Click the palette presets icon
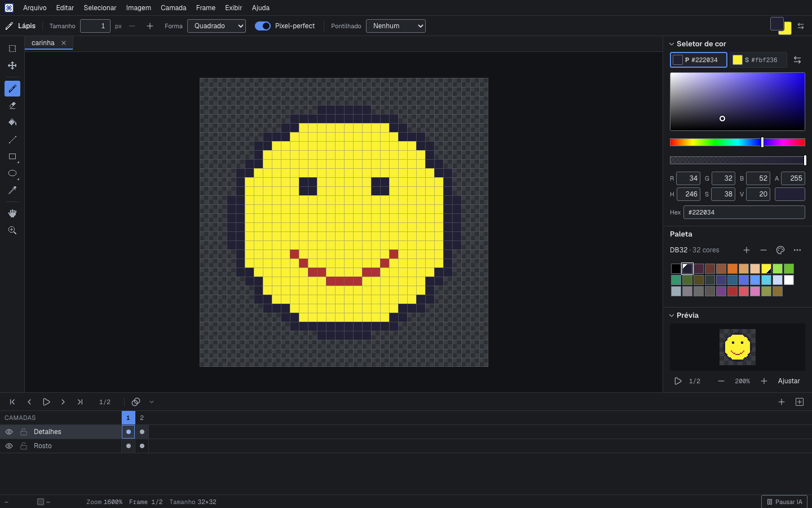This screenshot has height=508, width=812. [x=780, y=250]
